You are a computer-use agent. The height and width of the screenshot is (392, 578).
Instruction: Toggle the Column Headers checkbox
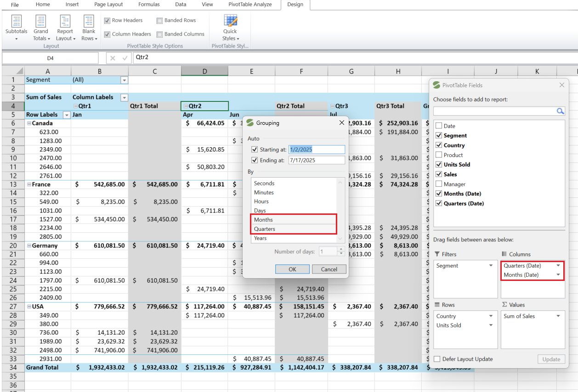[x=107, y=34]
